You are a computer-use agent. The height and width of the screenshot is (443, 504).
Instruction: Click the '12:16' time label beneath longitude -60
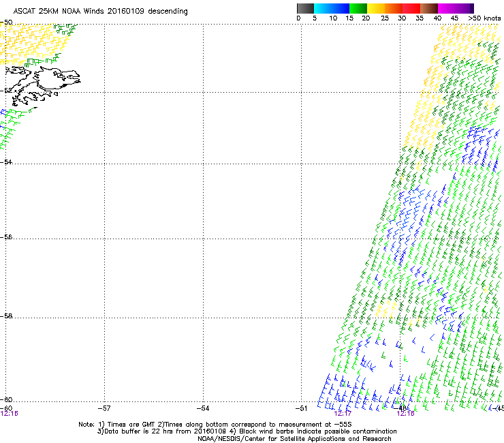[x=9, y=414]
